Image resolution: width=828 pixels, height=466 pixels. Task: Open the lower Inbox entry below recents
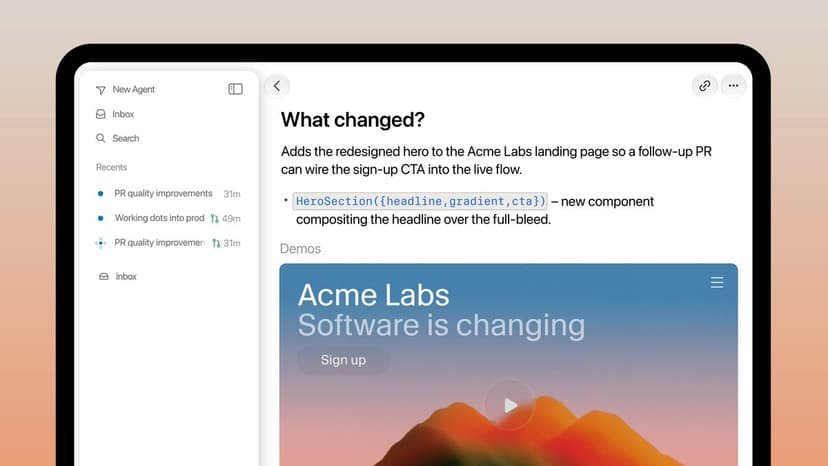(x=118, y=276)
